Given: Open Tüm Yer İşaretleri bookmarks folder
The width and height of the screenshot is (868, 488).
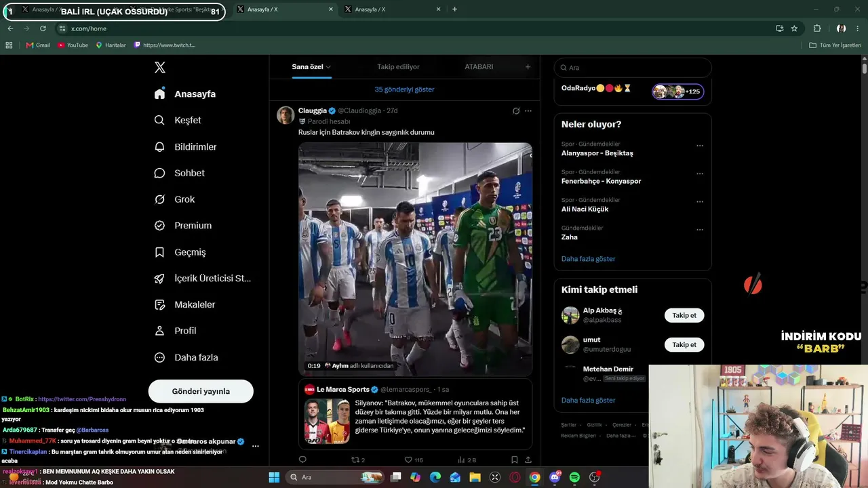Looking at the screenshot, I should [835, 45].
